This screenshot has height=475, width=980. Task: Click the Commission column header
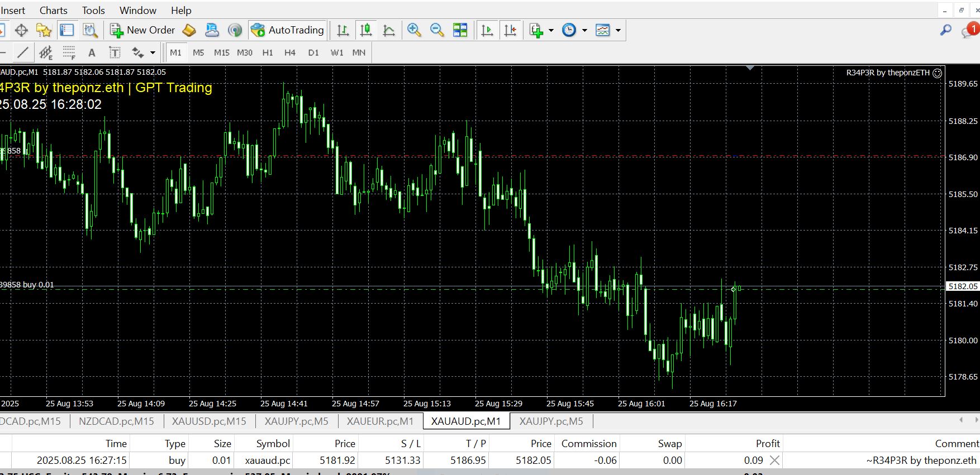tap(587, 443)
